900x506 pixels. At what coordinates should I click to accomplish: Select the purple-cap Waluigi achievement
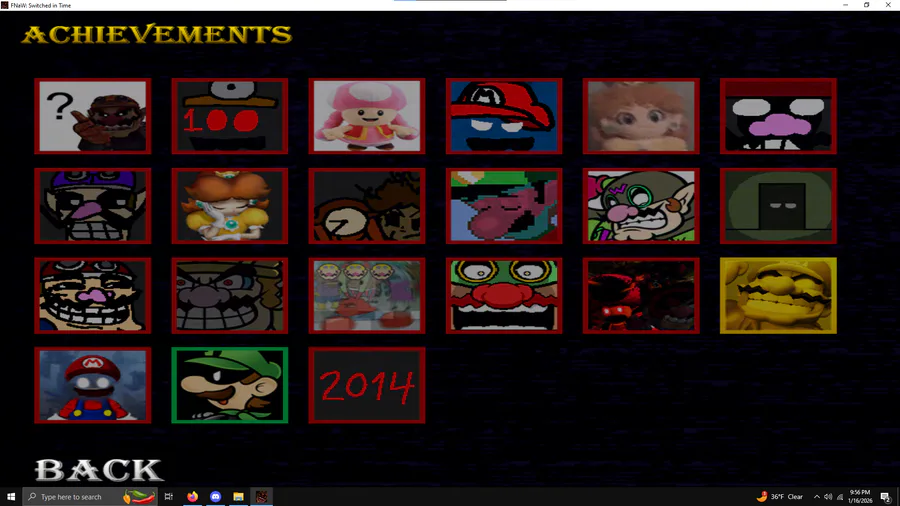pyautogui.click(x=92, y=206)
